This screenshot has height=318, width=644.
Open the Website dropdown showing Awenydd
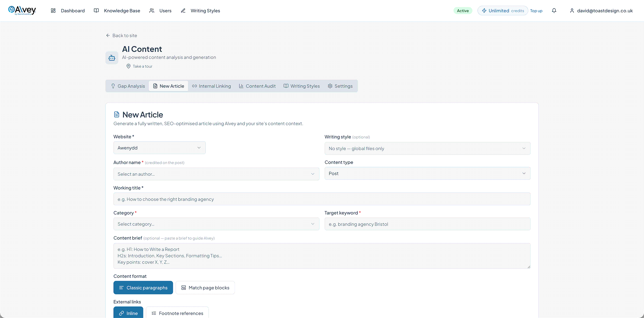click(x=159, y=148)
